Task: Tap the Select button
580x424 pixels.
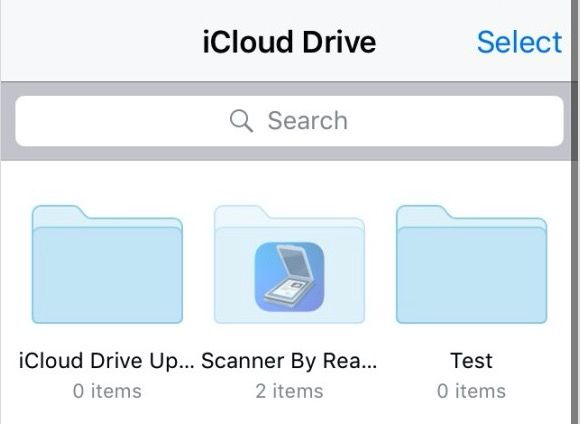Action: point(519,42)
